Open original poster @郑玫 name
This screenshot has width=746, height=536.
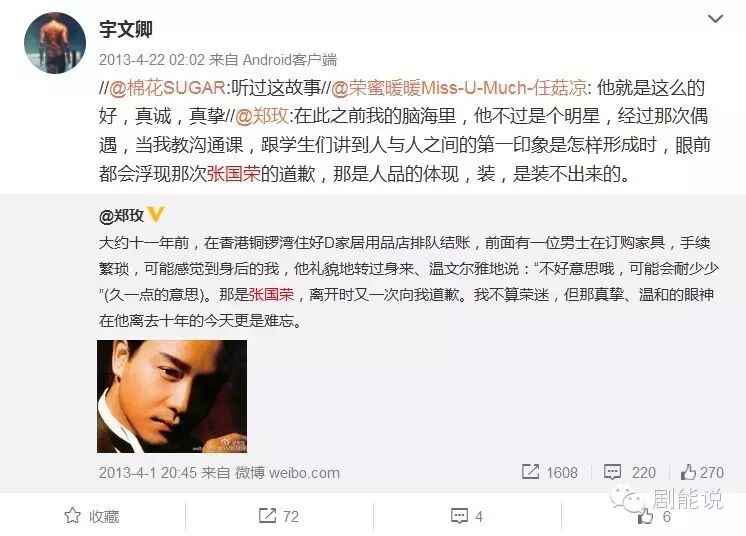(121, 215)
